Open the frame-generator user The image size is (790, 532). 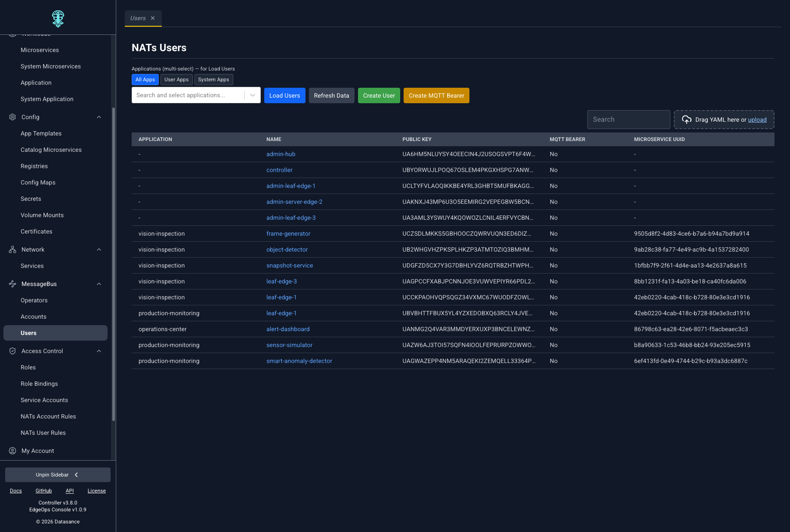(x=288, y=234)
